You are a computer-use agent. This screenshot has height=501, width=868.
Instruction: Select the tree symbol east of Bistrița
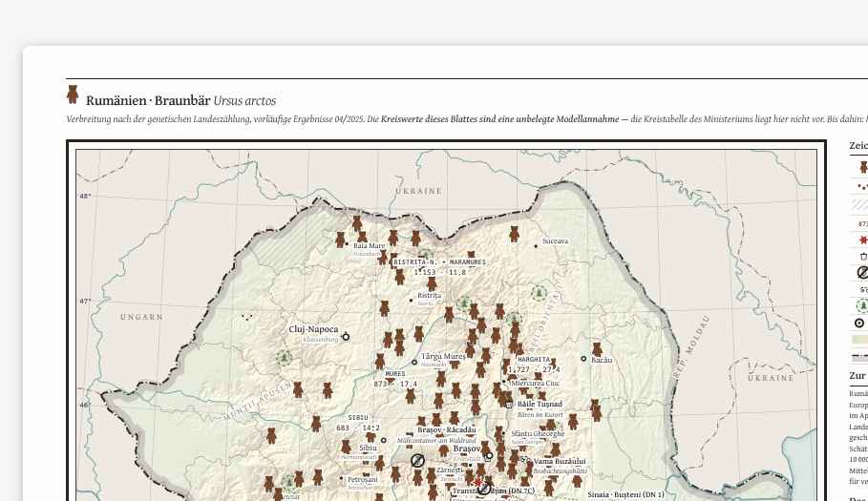coord(464,303)
